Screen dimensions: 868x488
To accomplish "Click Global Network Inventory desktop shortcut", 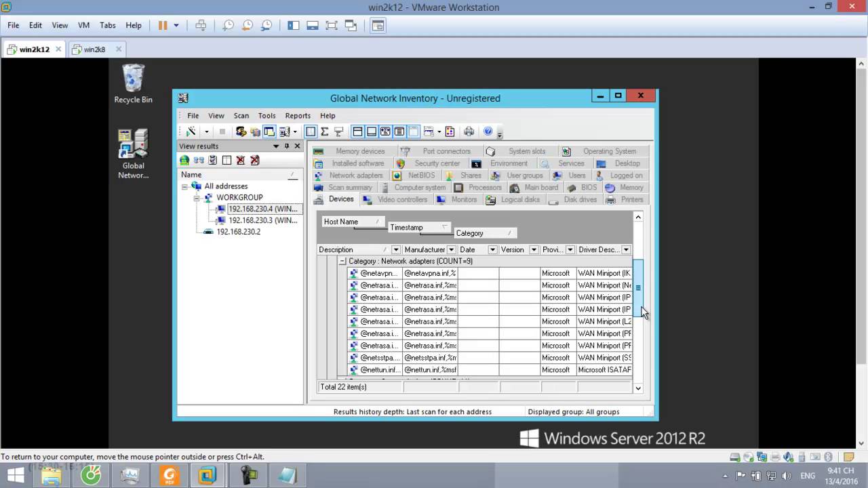I will point(133,154).
